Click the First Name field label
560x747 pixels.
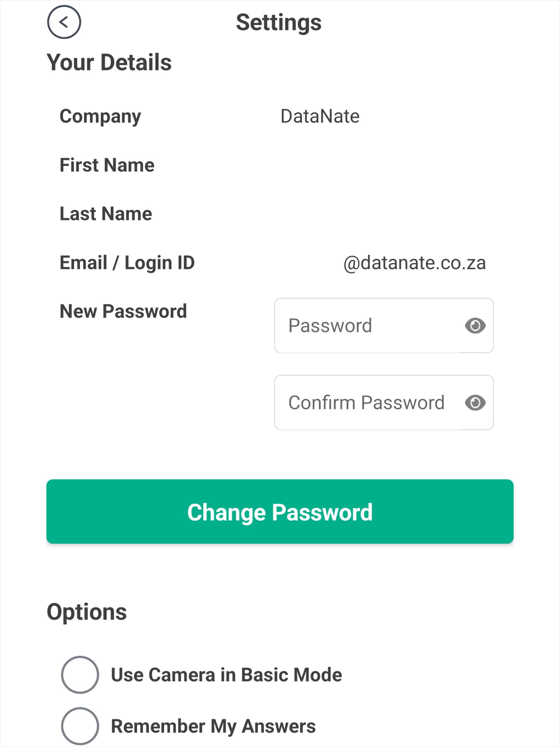point(107,165)
